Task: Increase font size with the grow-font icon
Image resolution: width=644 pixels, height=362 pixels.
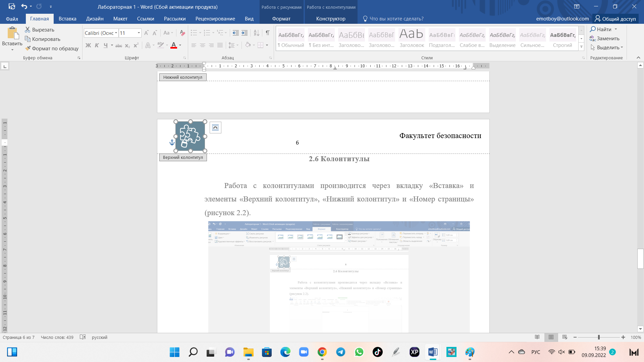Action: [x=146, y=33]
